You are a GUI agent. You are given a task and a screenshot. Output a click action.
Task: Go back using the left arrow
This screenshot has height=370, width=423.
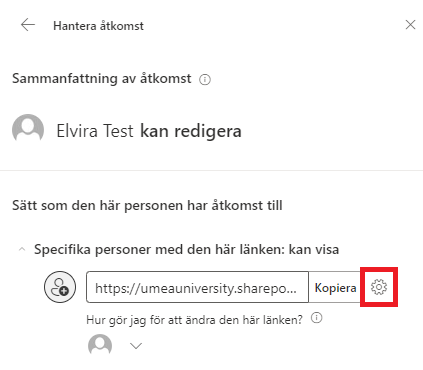point(28,25)
